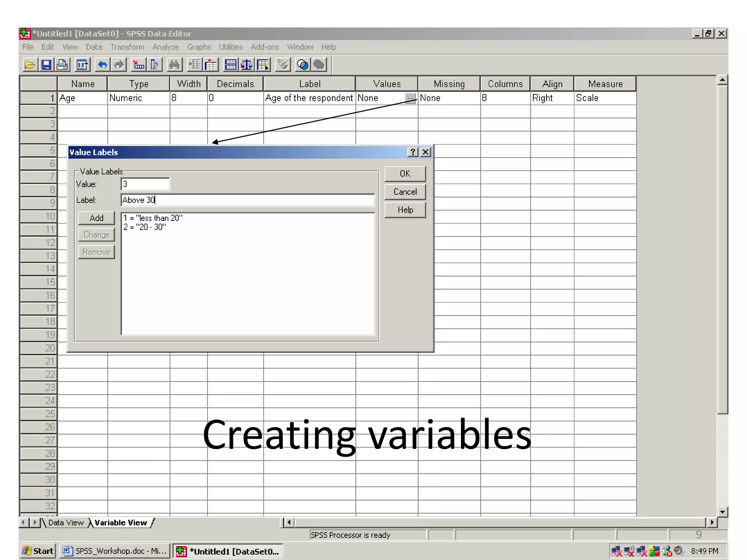This screenshot has width=747, height=560.
Task: Click the Insert Variable icon
Action: pos(211,65)
